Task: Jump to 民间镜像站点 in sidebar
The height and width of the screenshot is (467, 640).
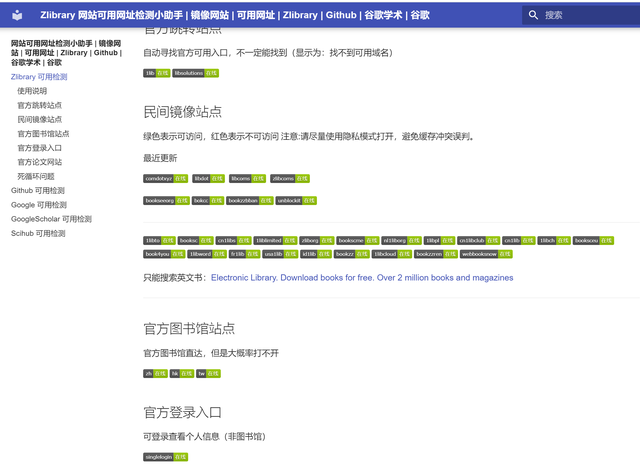Action: (x=39, y=119)
